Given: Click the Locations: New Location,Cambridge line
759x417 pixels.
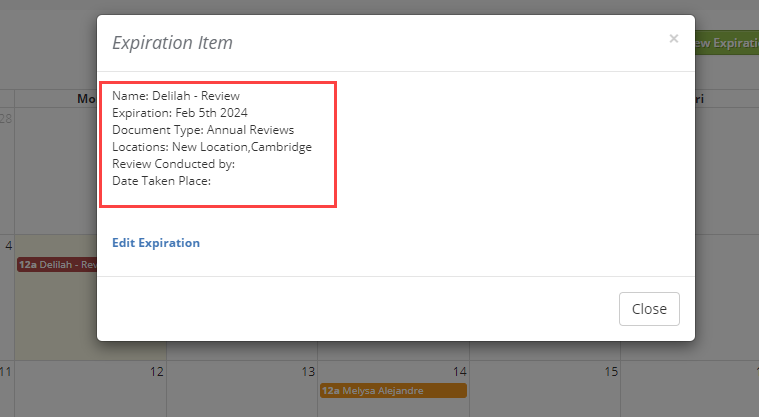Looking at the screenshot, I should pyautogui.click(x=212, y=147).
